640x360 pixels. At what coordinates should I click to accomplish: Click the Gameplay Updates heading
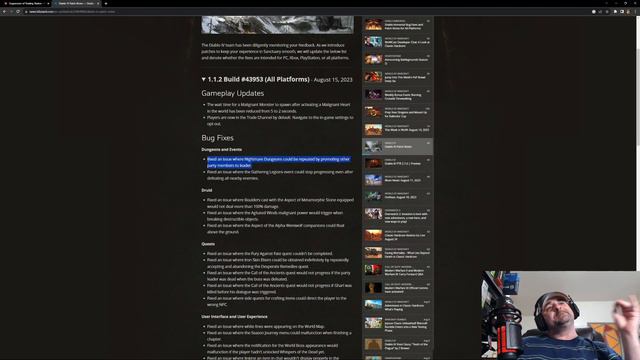pyautogui.click(x=233, y=93)
